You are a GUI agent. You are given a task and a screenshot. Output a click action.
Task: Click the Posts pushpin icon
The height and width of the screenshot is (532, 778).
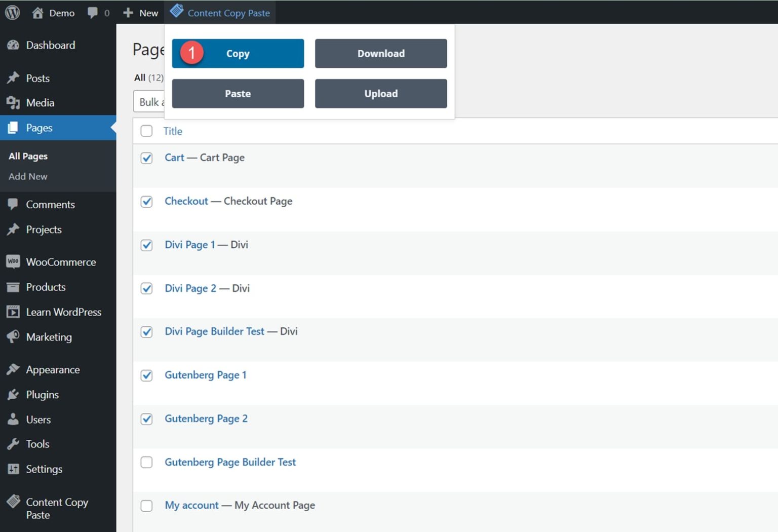point(14,78)
